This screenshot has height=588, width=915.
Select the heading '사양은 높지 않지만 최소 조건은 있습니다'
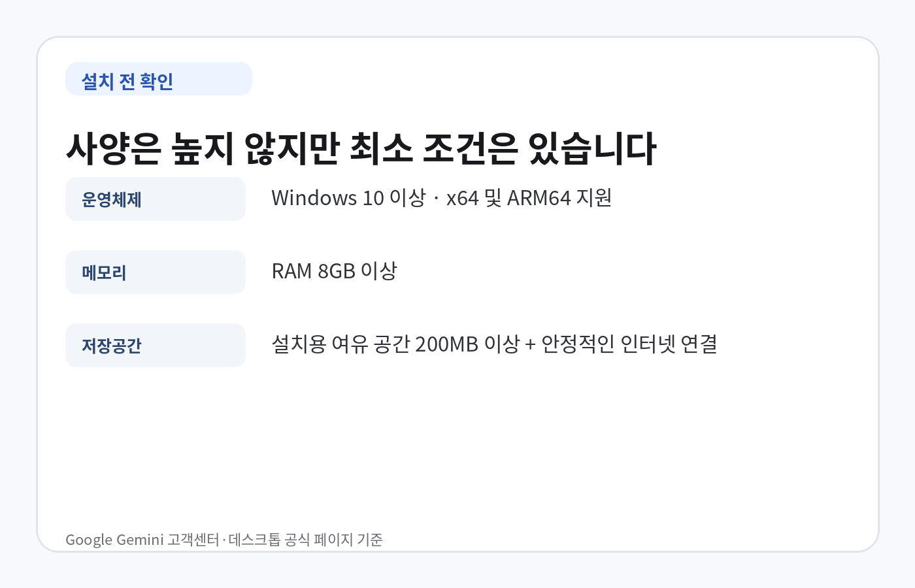[x=361, y=148]
